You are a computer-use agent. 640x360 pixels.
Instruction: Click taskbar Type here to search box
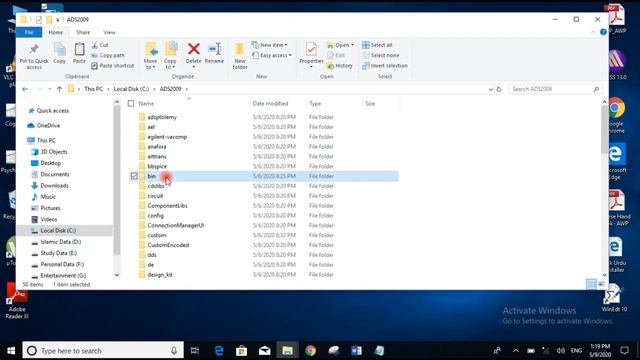coord(103,351)
